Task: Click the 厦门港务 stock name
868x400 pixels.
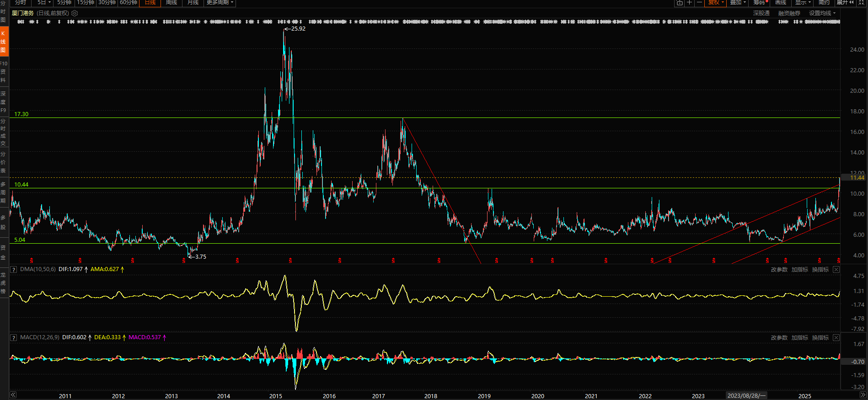Action: click(x=23, y=13)
